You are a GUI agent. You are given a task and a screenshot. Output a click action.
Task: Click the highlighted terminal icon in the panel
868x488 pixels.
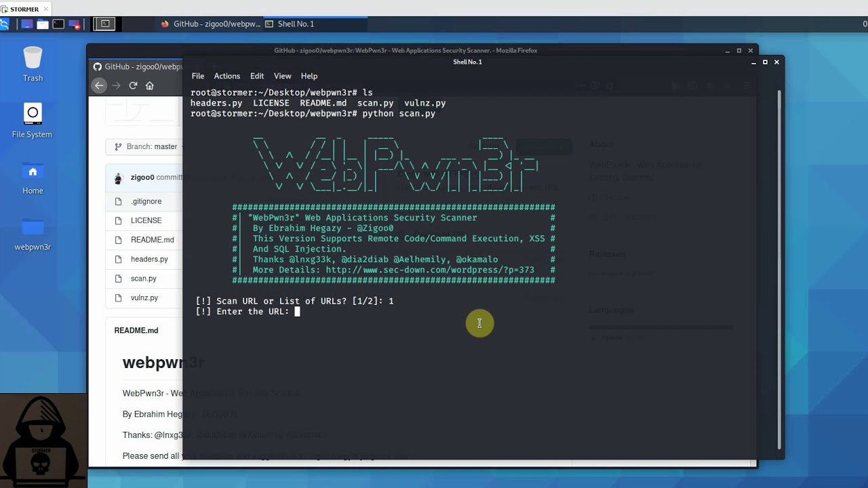105,24
